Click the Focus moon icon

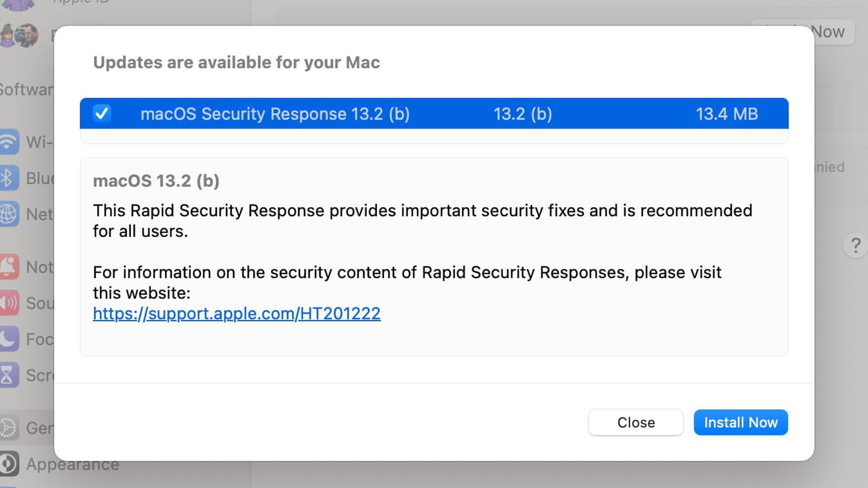(x=9, y=339)
